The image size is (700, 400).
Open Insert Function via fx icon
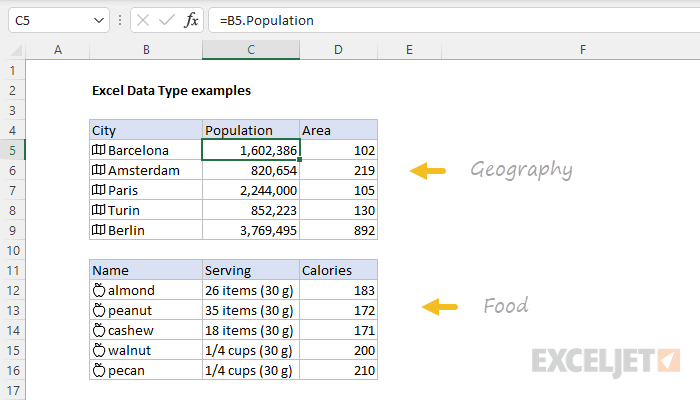pyautogui.click(x=191, y=21)
